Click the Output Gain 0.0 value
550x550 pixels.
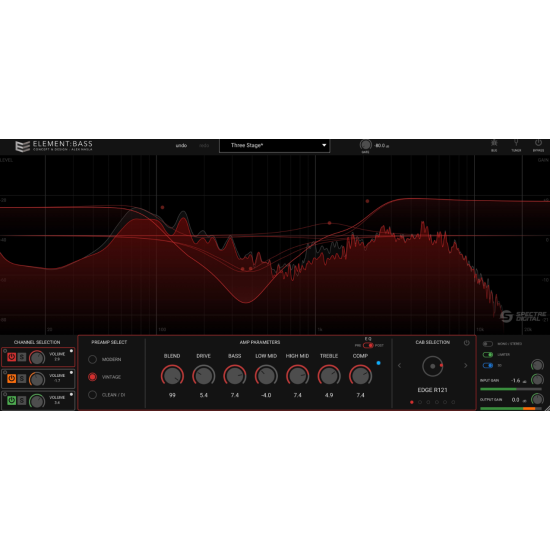click(x=515, y=400)
